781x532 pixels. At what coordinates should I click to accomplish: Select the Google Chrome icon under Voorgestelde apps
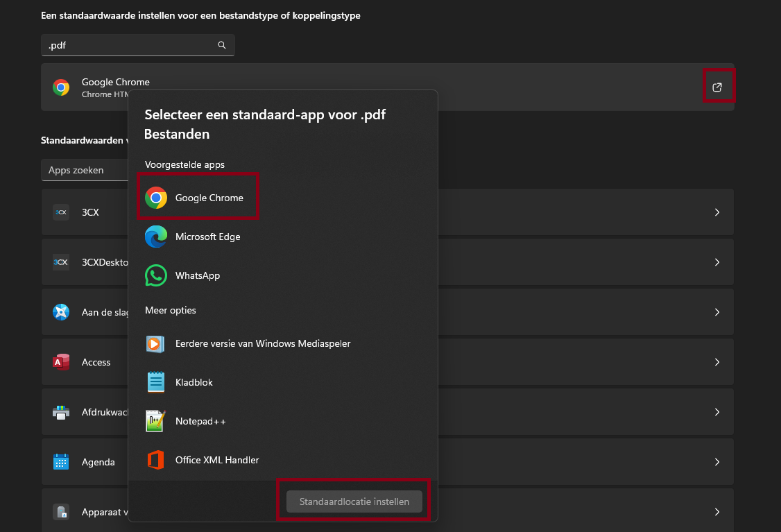[156, 198]
